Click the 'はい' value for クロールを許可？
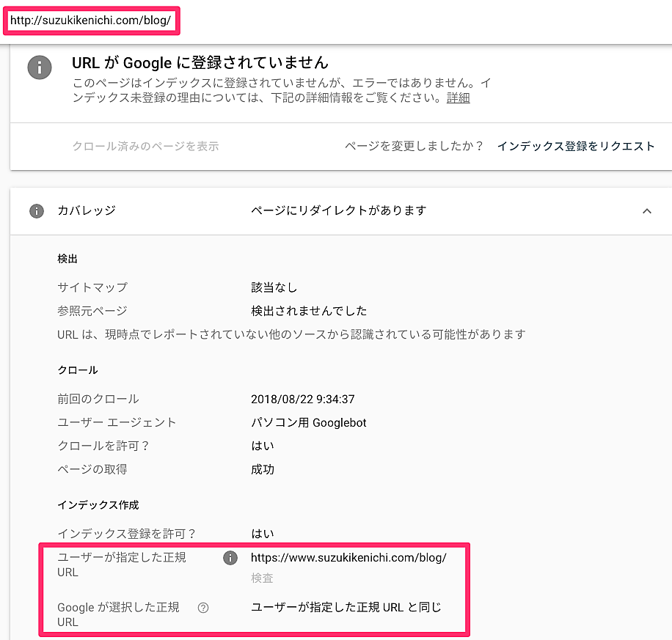The image size is (672, 640). (x=263, y=446)
